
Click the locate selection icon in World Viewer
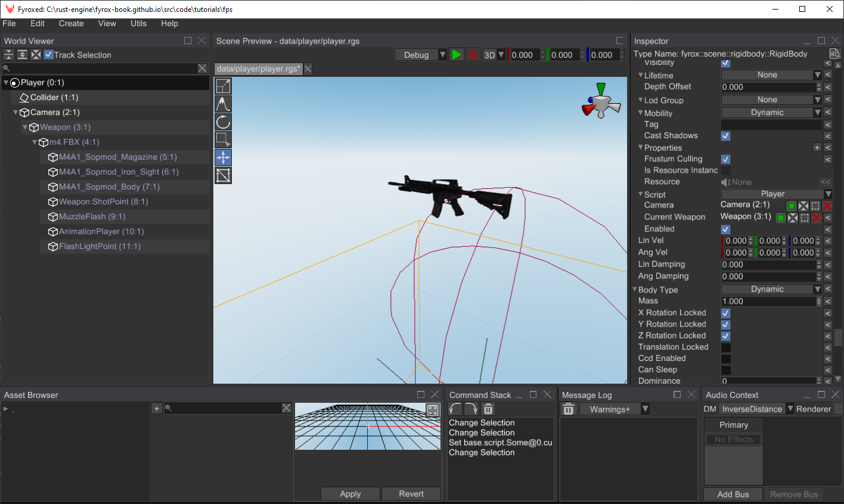pyautogui.click(x=36, y=55)
